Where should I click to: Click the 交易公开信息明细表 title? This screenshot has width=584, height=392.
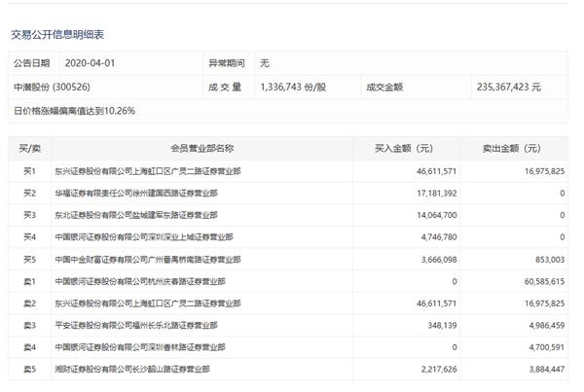(57, 34)
